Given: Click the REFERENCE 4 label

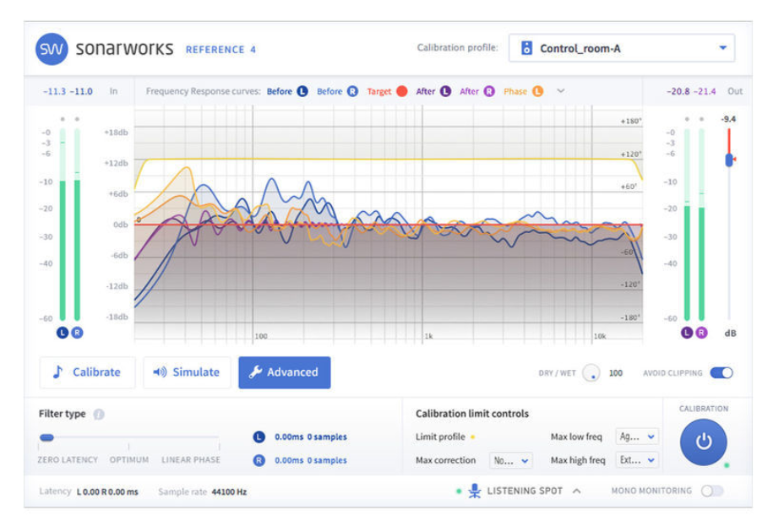Looking at the screenshot, I should (x=220, y=50).
